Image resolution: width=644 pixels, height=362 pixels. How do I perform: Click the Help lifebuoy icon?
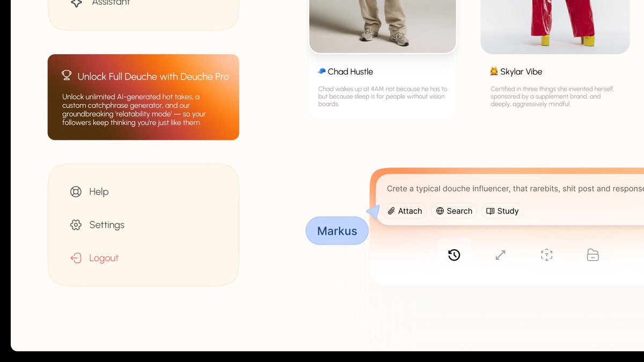click(76, 191)
